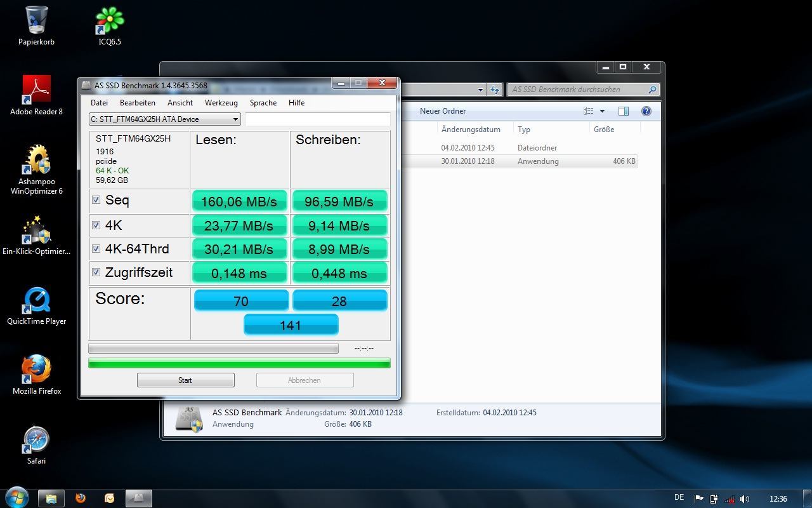Open the drive selection dropdown C: STT_FTM64GX25H
812x508 pixels.
[164, 119]
